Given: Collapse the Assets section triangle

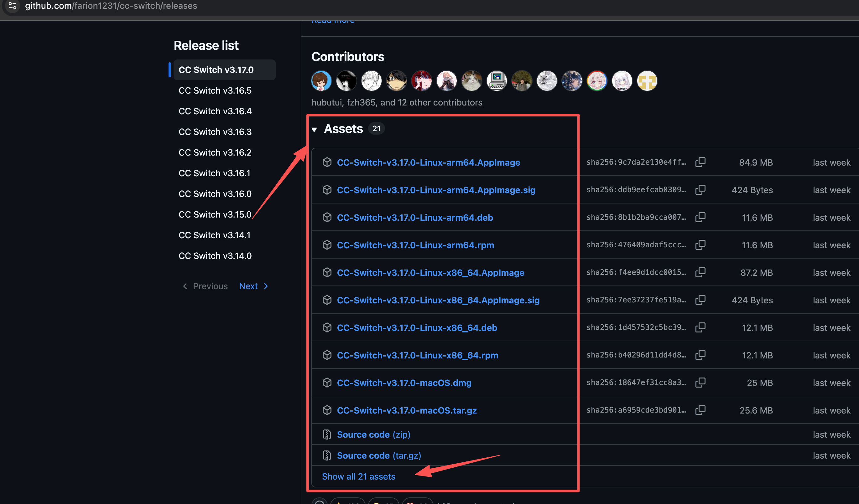Looking at the screenshot, I should tap(314, 129).
